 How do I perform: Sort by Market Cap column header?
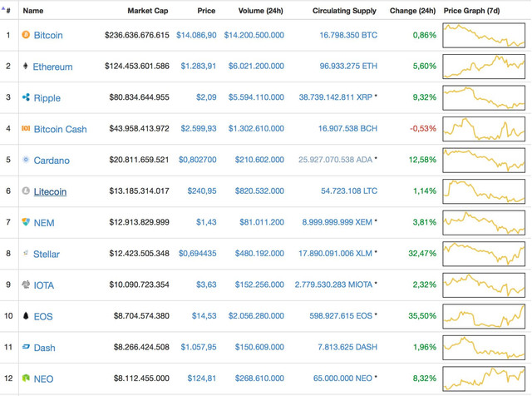point(148,11)
